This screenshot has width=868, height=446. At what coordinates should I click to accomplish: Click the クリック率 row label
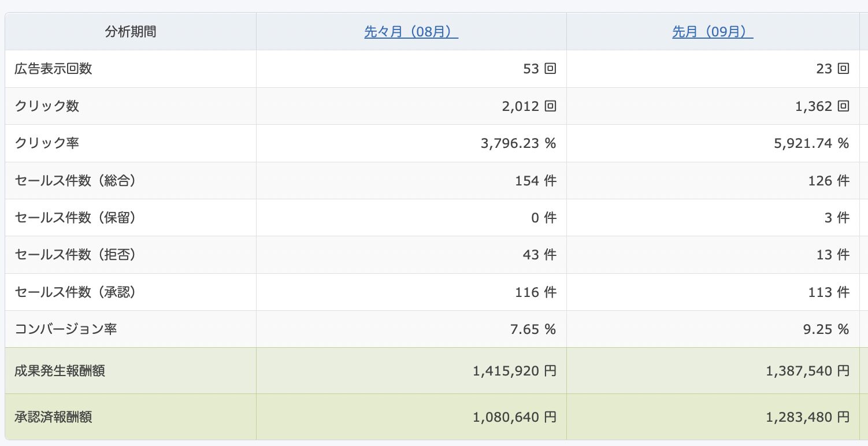point(47,143)
